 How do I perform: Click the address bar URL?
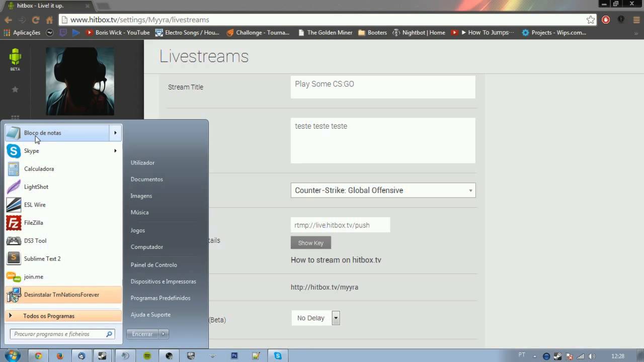140,20
